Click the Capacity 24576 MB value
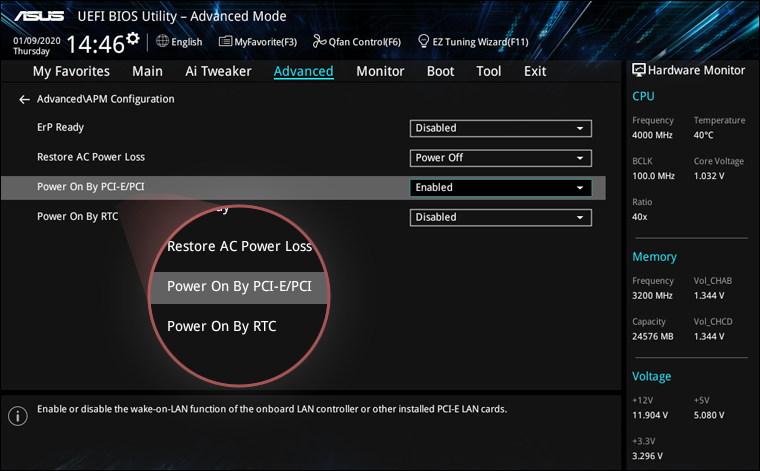Image resolution: width=760 pixels, height=471 pixels. [652, 336]
